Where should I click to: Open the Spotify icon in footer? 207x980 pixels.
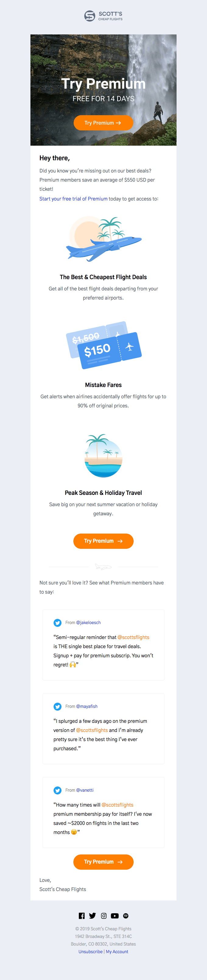click(126, 916)
